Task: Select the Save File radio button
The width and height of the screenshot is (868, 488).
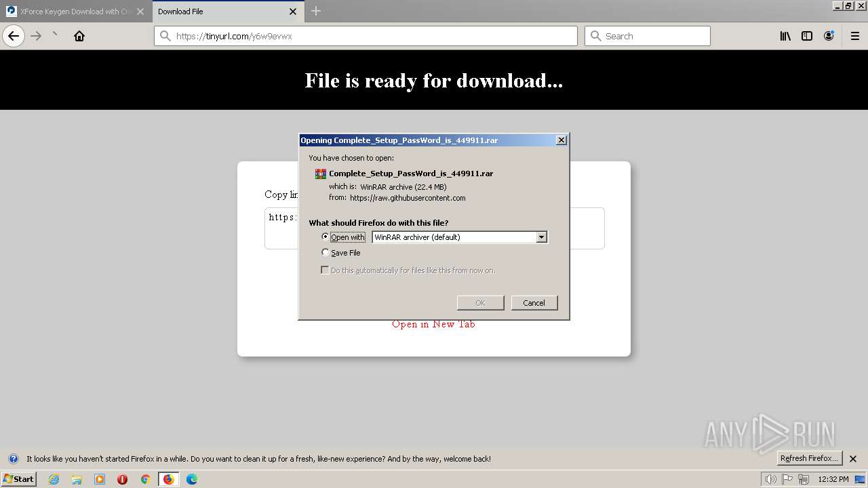Action: point(325,252)
